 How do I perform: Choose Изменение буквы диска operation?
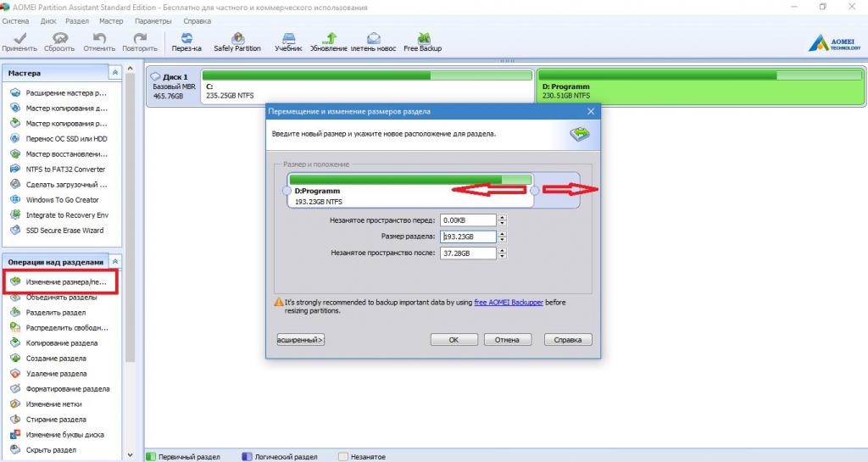[57, 435]
